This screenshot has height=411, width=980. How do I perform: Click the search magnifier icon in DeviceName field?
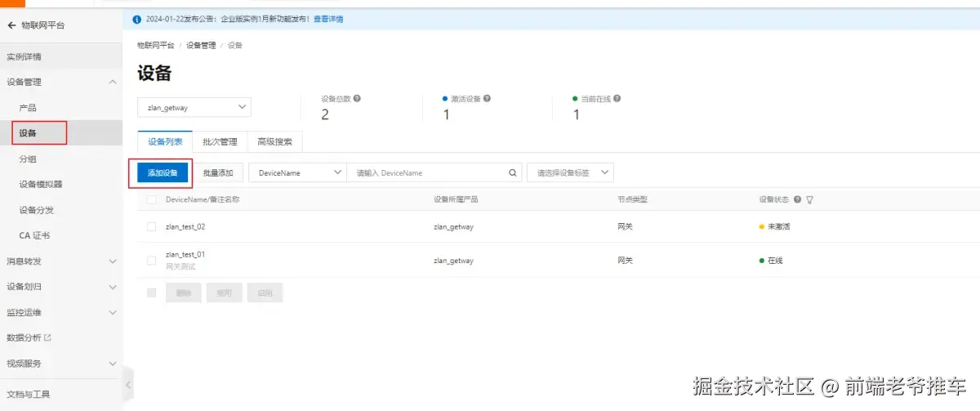(x=513, y=172)
